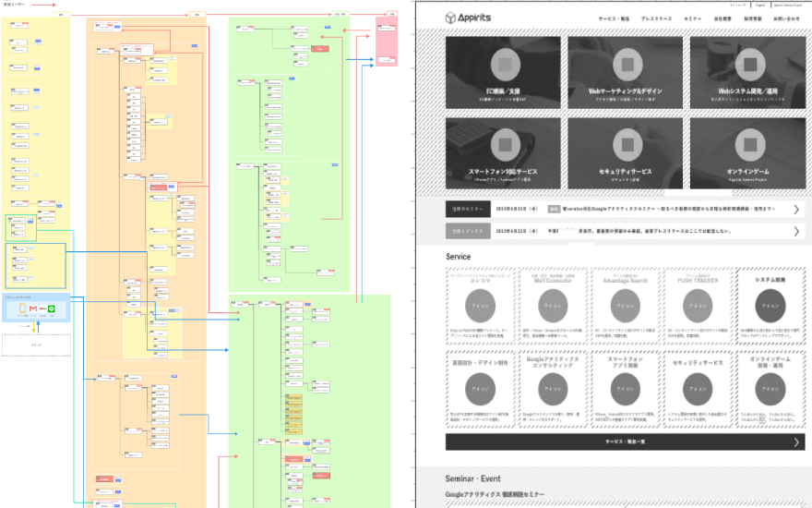
Task: Expand the seminar news row arrow
Action: (796, 210)
